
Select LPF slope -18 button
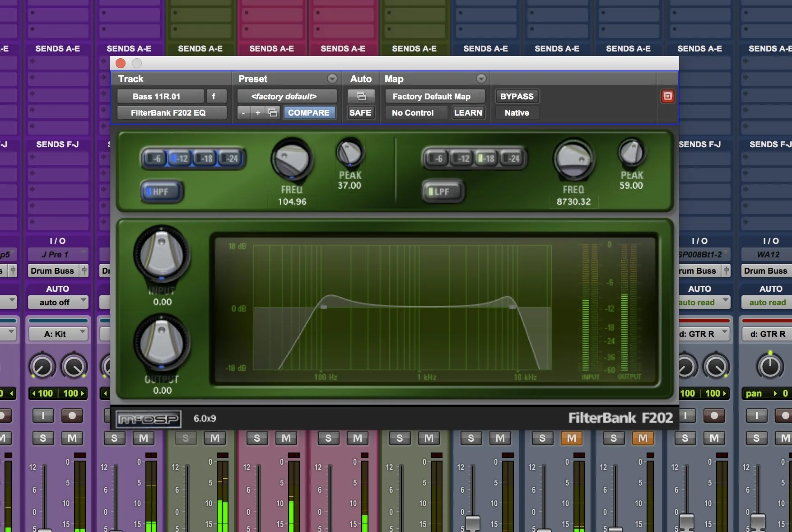tap(487, 159)
